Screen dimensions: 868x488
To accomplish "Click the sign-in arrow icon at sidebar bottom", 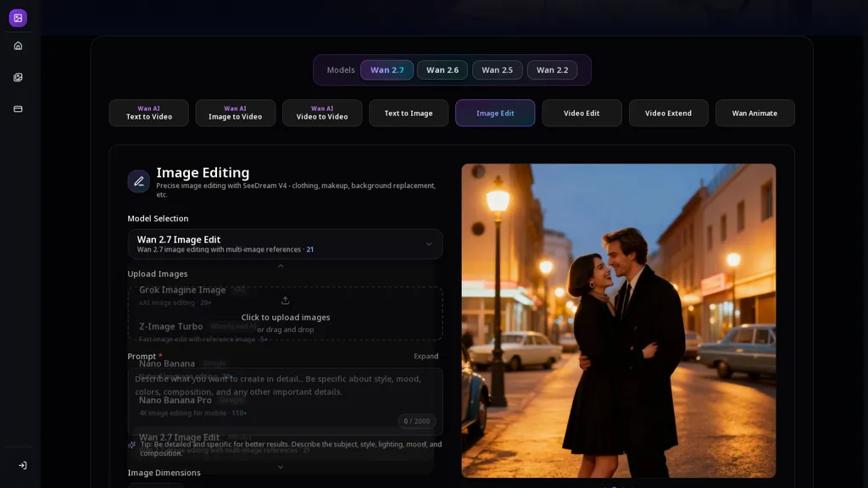I will point(23,465).
